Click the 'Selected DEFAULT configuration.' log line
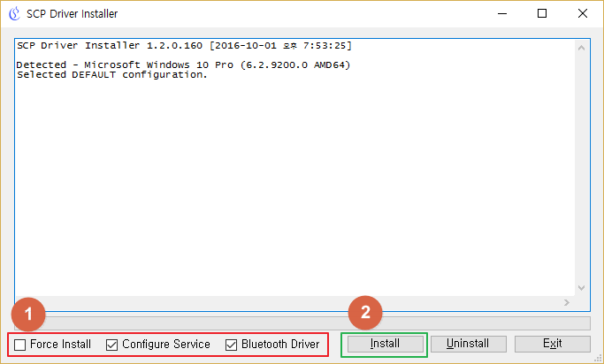The height and width of the screenshot is (364, 604). tap(112, 74)
